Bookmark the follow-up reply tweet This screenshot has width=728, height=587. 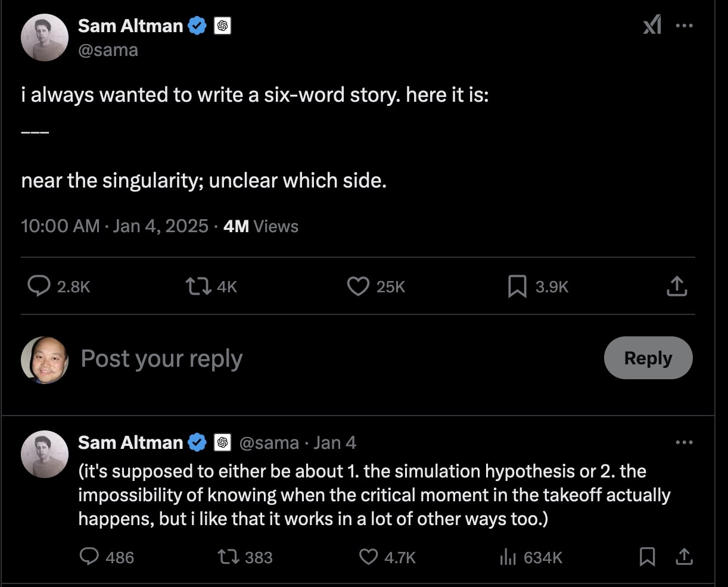(647, 557)
